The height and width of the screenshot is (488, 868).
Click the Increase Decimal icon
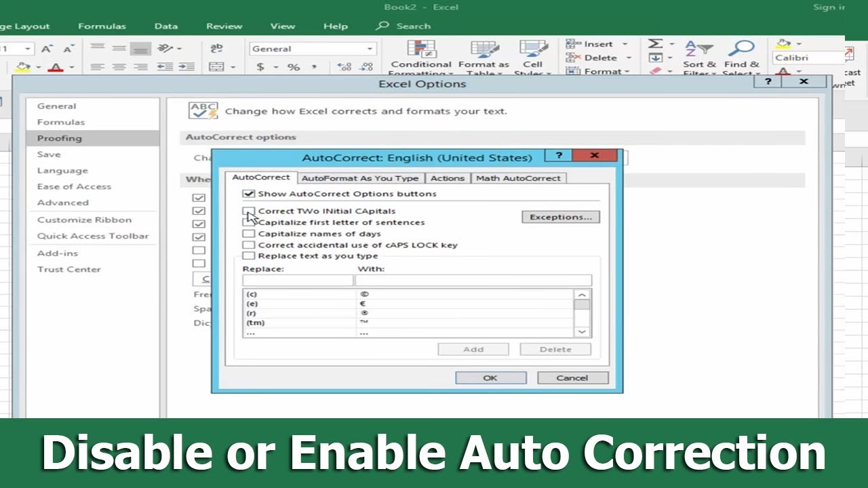[344, 67]
